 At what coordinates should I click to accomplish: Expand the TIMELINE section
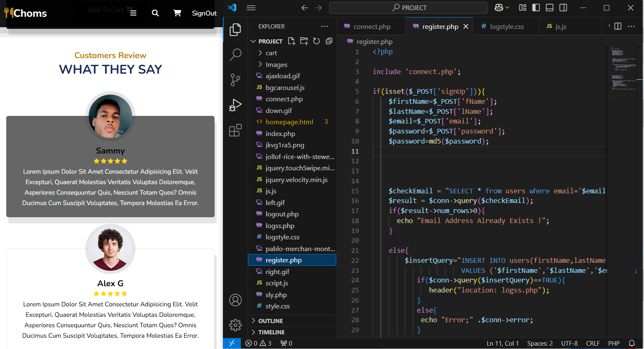coord(271,332)
